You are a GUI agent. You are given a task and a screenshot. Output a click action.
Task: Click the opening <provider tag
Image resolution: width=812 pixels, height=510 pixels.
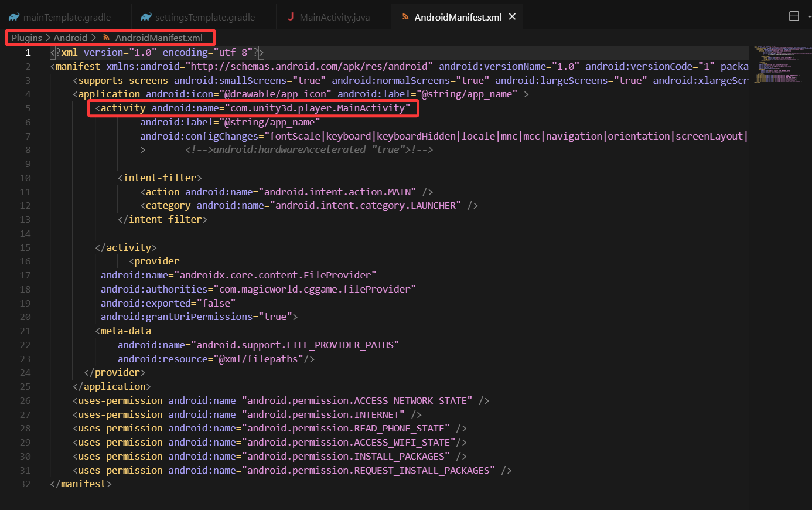tap(154, 261)
